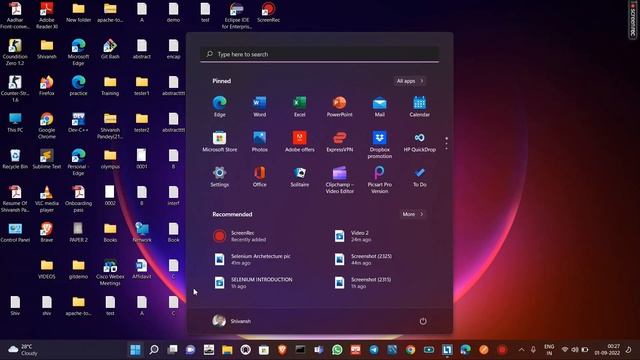640x360 pixels.
Task: Click the pinned apps page dots
Action: click(x=447, y=143)
